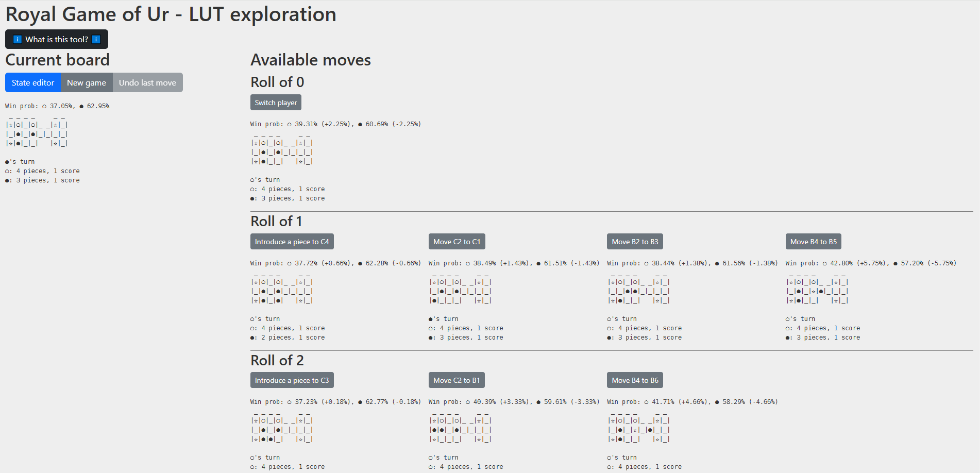Click the right info icon beside 'What is this tool?'
The image size is (980, 473).
coord(96,40)
